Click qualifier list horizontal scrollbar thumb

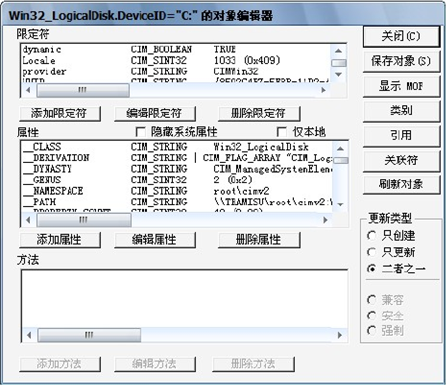(83, 90)
